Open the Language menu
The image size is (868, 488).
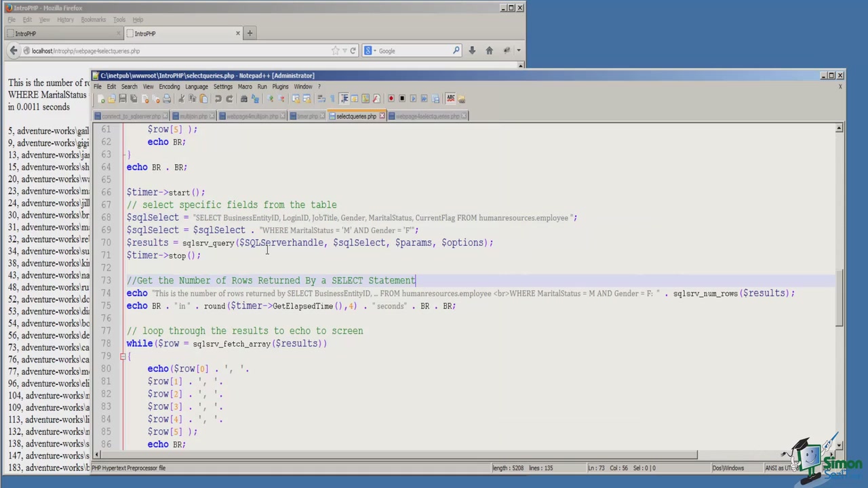coord(197,87)
